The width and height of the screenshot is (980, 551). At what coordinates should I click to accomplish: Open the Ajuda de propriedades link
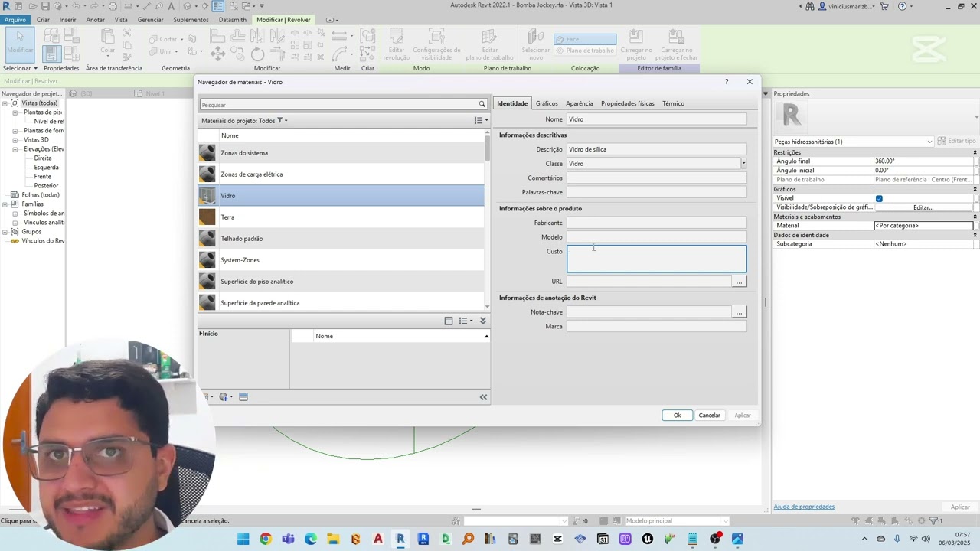(x=804, y=507)
